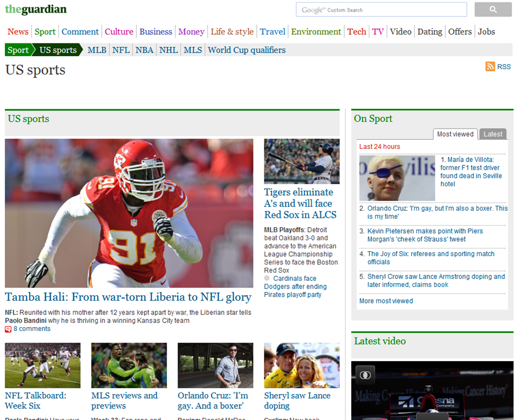This screenshot has width=519, height=420.
Task: Open Tamba Hali NFL glory headline
Action: 128,297
